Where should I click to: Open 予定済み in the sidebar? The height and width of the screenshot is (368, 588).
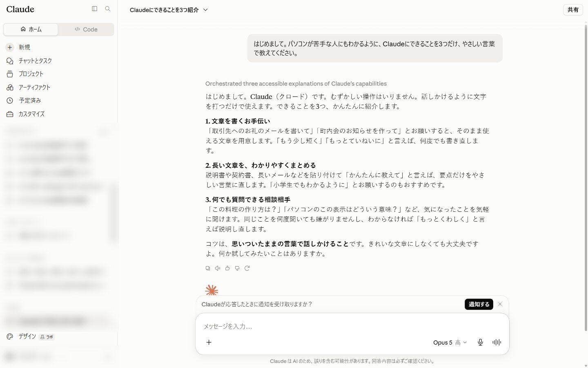tap(59, 101)
